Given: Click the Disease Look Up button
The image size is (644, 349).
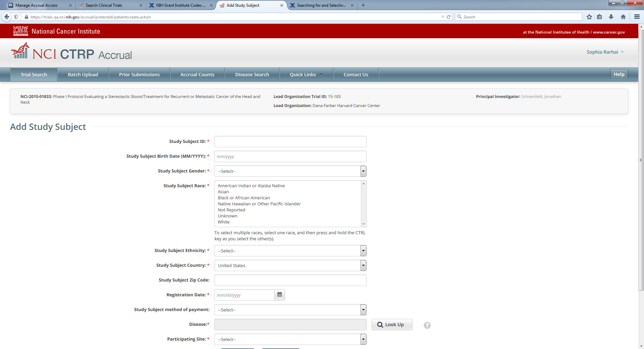Looking at the screenshot, I should (x=392, y=325).
